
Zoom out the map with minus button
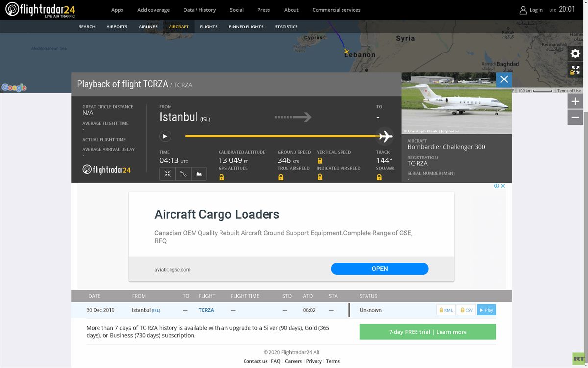[575, 117]
